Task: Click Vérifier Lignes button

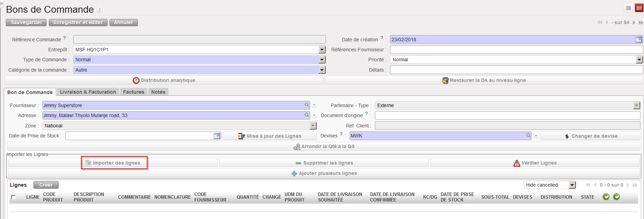Action: [x=535, y=163]
